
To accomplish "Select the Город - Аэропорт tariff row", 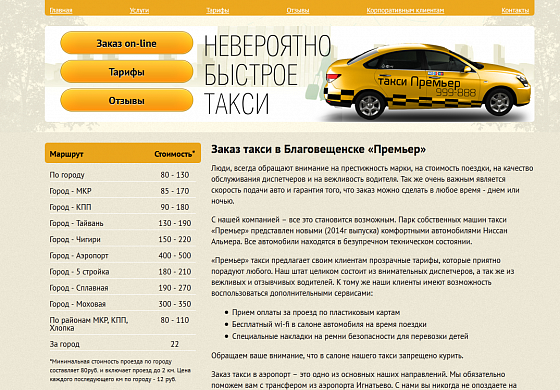I will 122,255.
